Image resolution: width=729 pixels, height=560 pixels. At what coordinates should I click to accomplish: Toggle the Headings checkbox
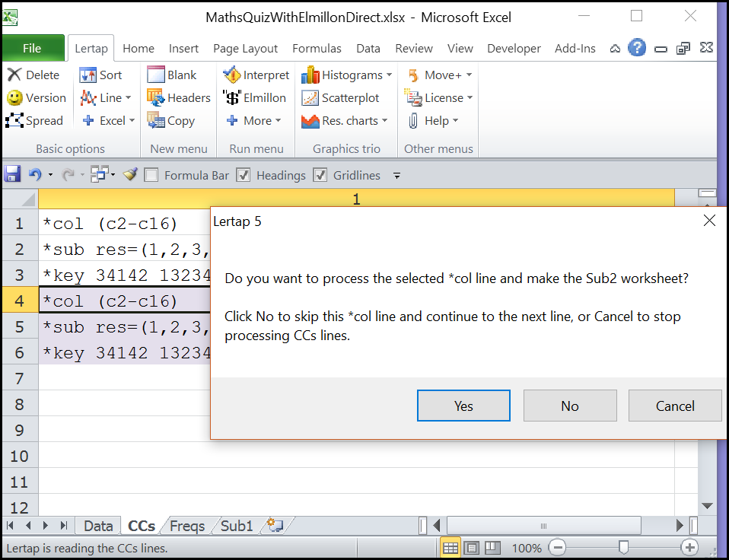tap(244, 175)
